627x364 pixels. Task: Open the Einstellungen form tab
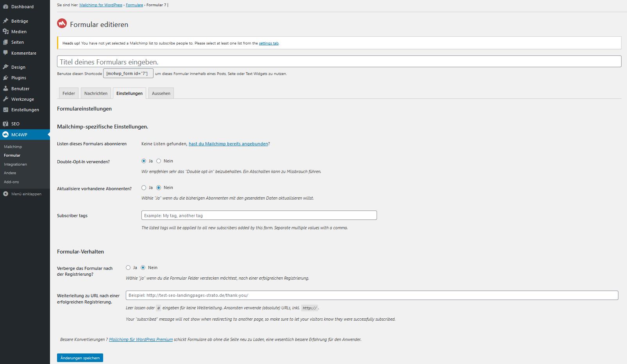click(x=129, y=93)
